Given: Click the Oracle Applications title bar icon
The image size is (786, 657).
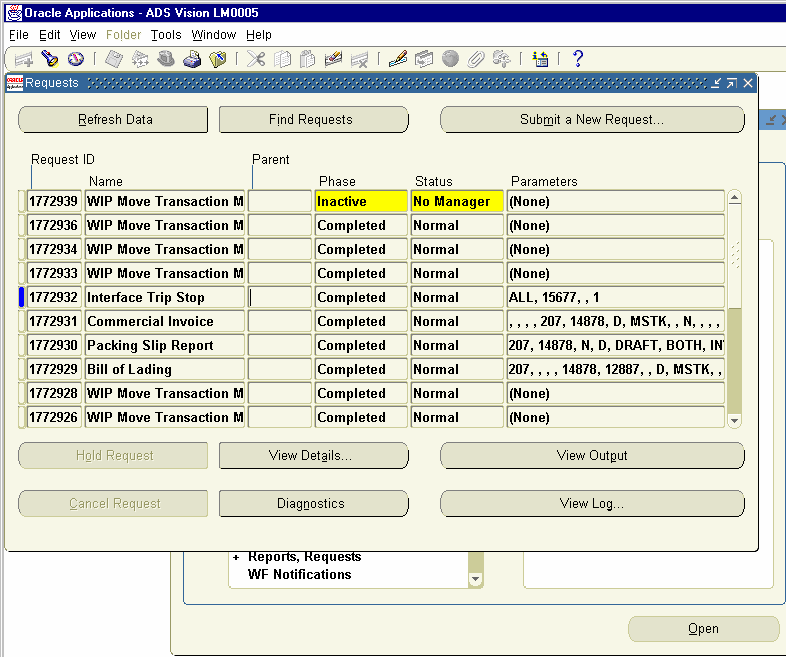Looking at the screenshot, I should point(14,13).
